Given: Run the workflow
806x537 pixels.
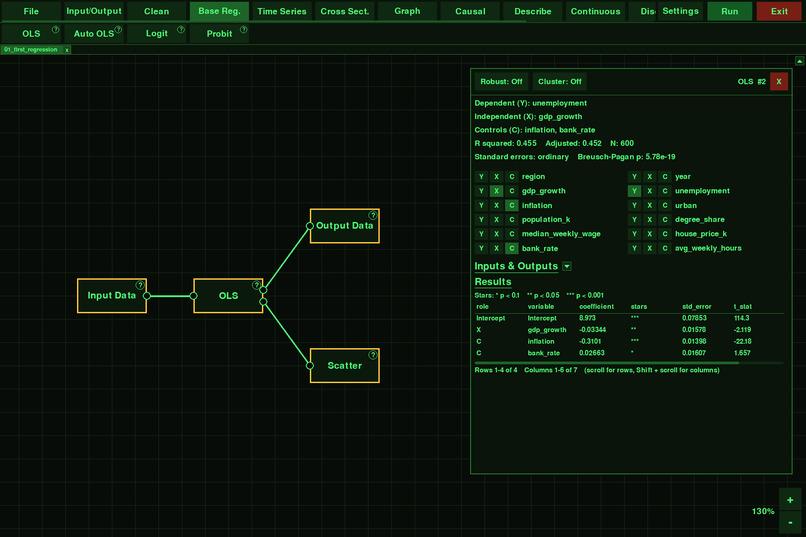Looking at the screenshot, I should pyautogui.click(x=729, y=11).
